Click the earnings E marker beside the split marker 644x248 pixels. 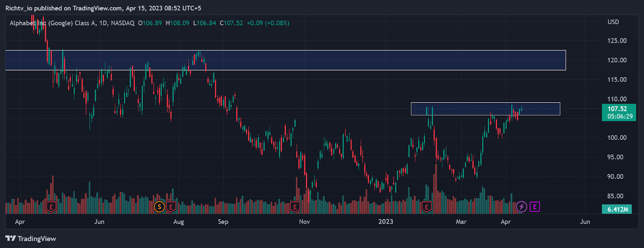[171, 207]
